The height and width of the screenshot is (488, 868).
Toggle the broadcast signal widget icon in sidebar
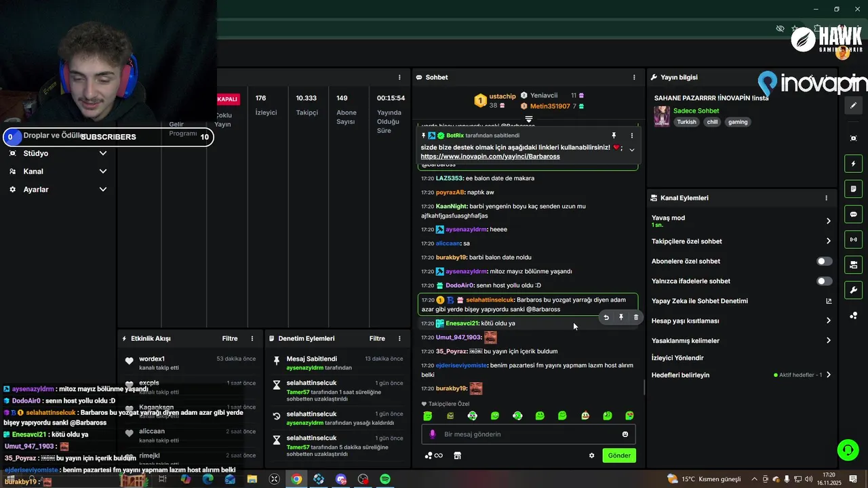pyautogui.click(x=853, y=239)
